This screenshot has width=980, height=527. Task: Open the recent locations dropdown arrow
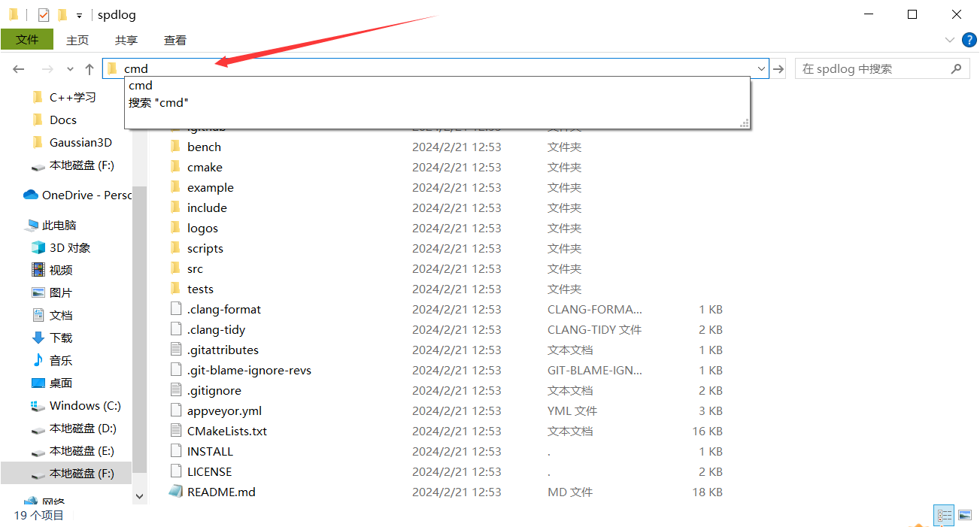tap(70, 69)
